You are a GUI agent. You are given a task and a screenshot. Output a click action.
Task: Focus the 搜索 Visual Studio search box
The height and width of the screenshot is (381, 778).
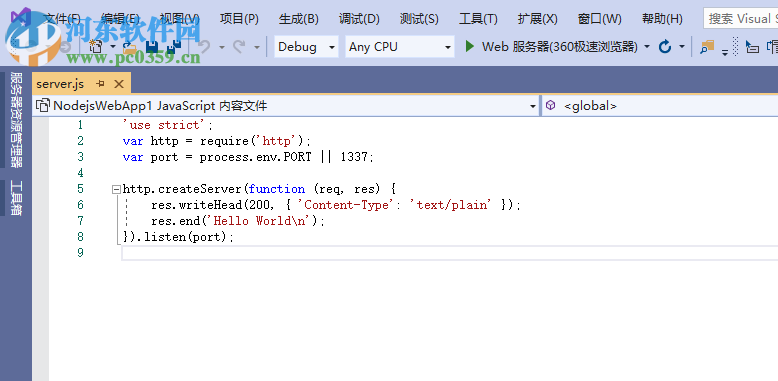pos(741,19)
